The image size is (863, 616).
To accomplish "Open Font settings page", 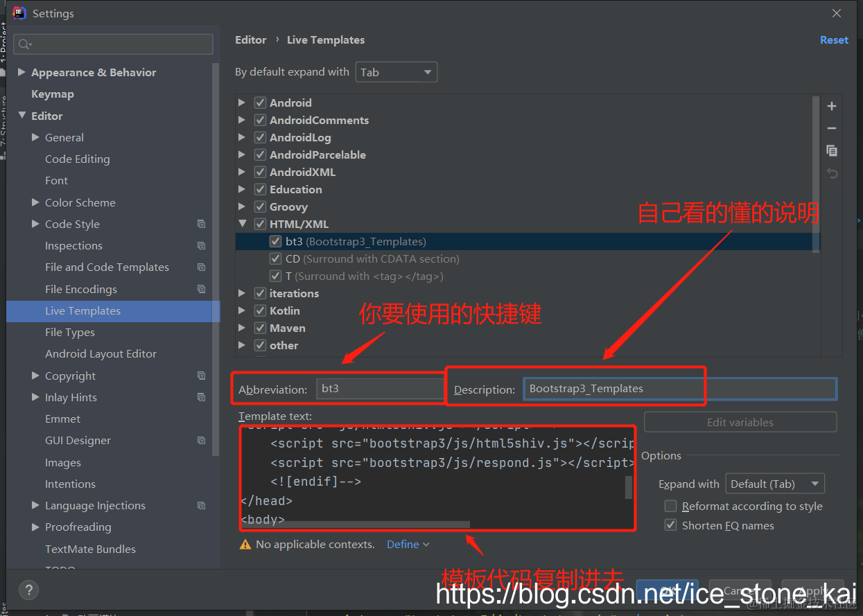I will pyautogui.click(x=57, y=180).
